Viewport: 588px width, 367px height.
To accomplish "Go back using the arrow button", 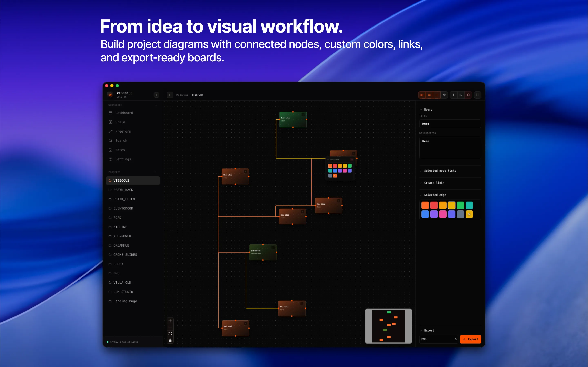I will point(170,95).
